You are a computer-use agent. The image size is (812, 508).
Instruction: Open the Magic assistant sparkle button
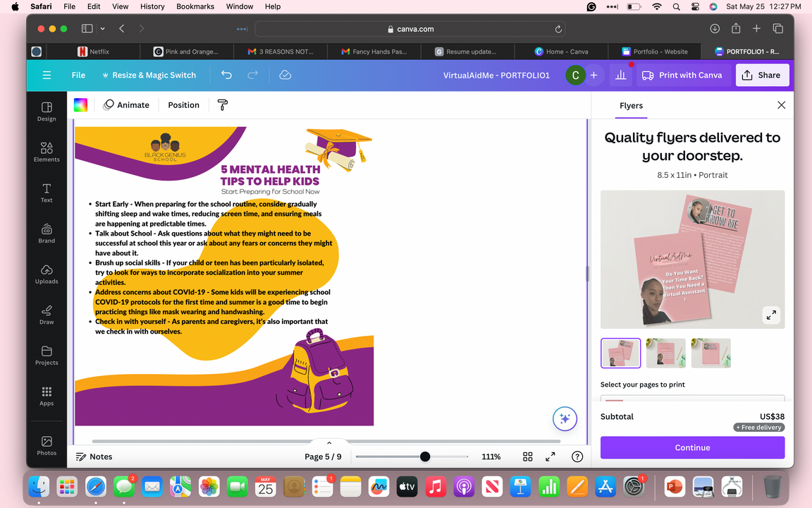565,418
